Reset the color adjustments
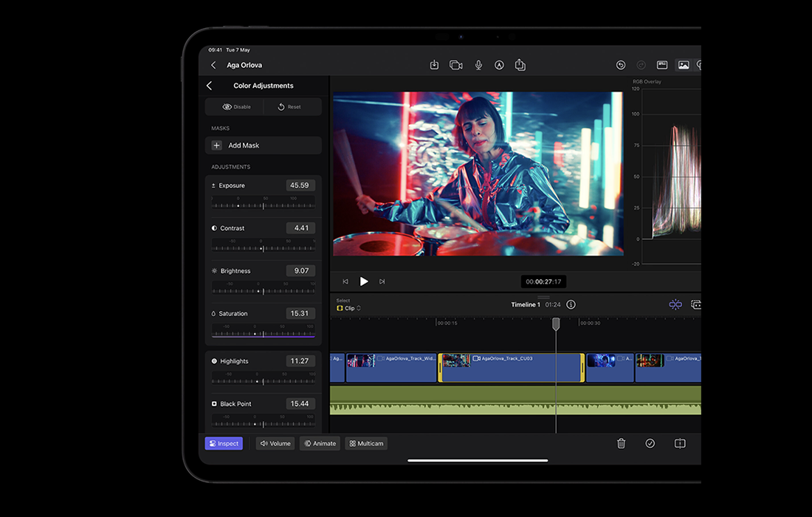Viewport: 812px width, 517px height. pyautogui.click(x=289, y=106)
